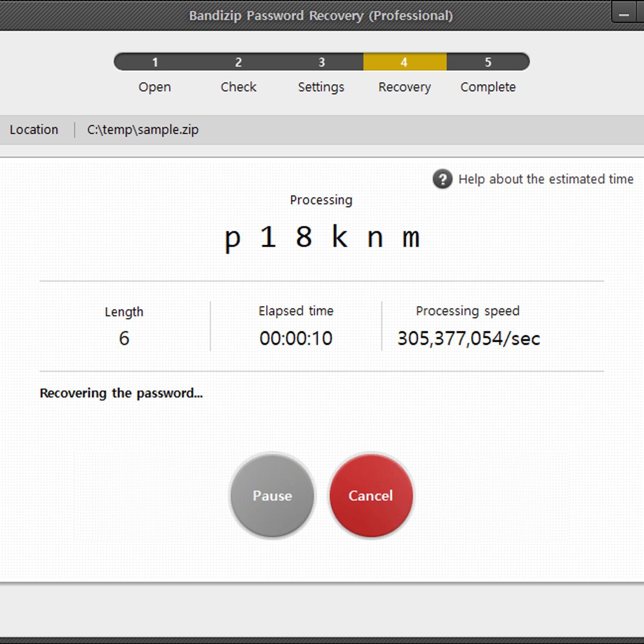Viewport: 644px width, 644px height.
Task: Click the title bar text
Action: [x=321, y=16]
